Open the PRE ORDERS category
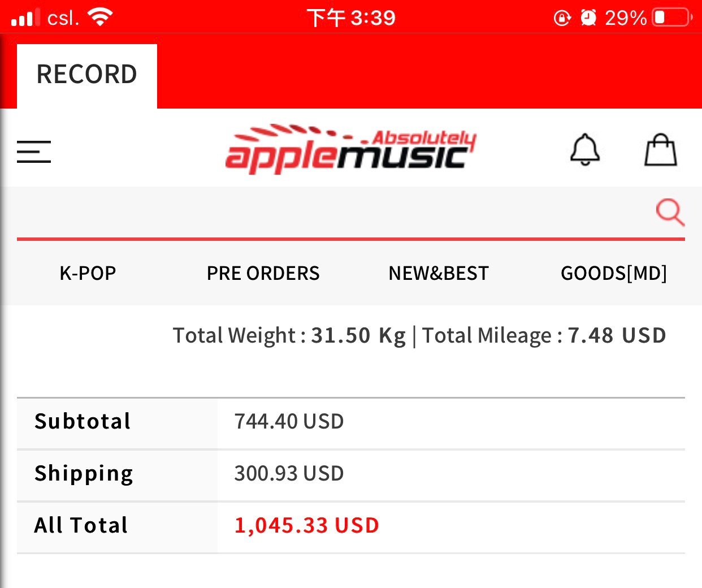702x588 pixels. [x=263, y=273]
